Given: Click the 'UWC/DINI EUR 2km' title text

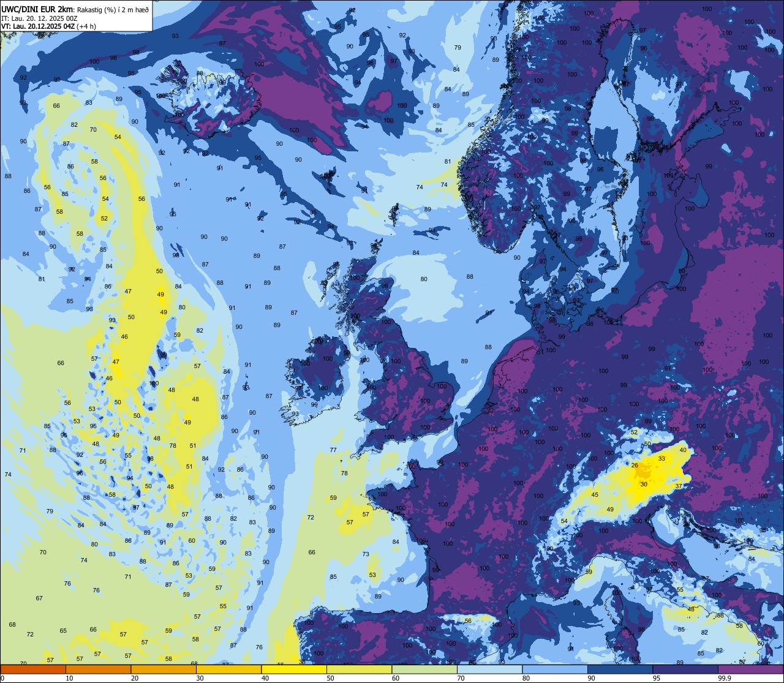Looking at the screenshot, I should tap(37, 9).
